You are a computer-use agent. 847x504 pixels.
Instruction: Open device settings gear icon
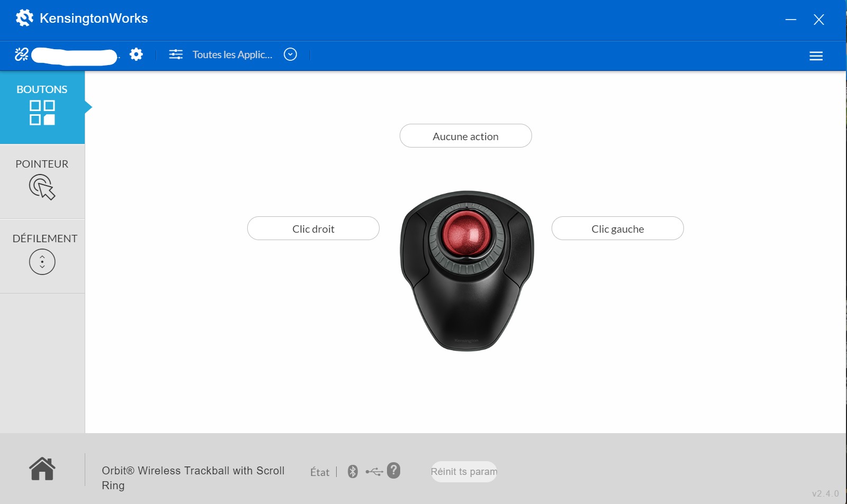136,54
